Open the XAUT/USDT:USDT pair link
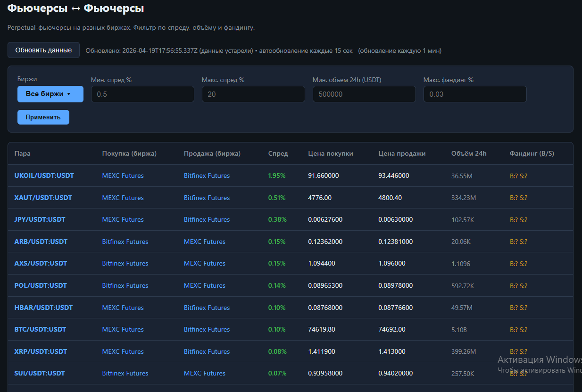The width and height of the screenshot is (582, 392). [x=43, y=198]
